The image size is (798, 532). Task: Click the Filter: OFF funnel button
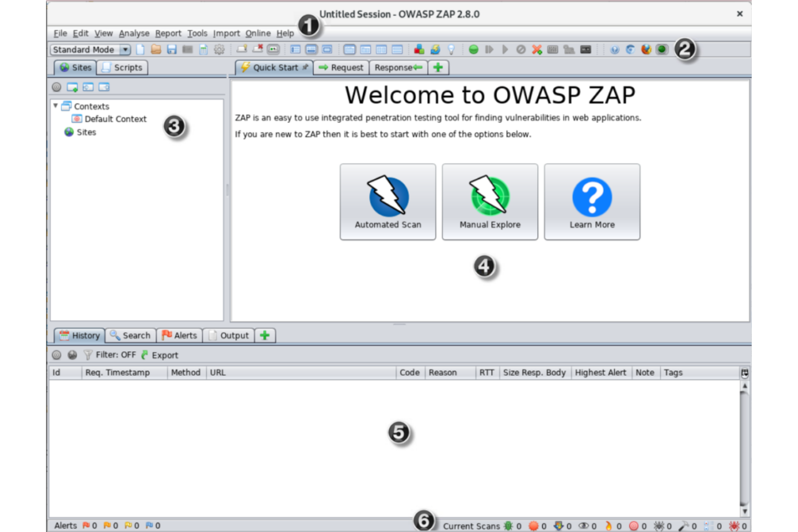(110, 355)
